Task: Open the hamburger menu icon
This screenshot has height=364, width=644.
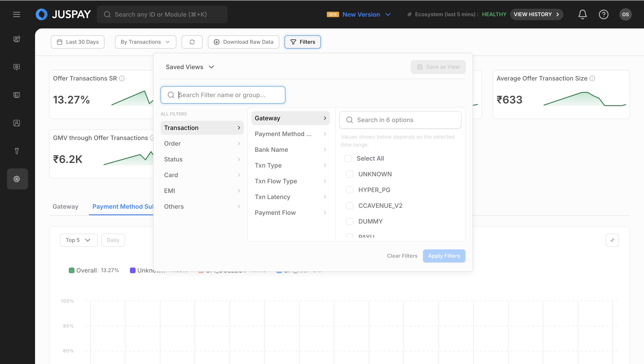Action: pyautogui.click(x=16, y=14)
